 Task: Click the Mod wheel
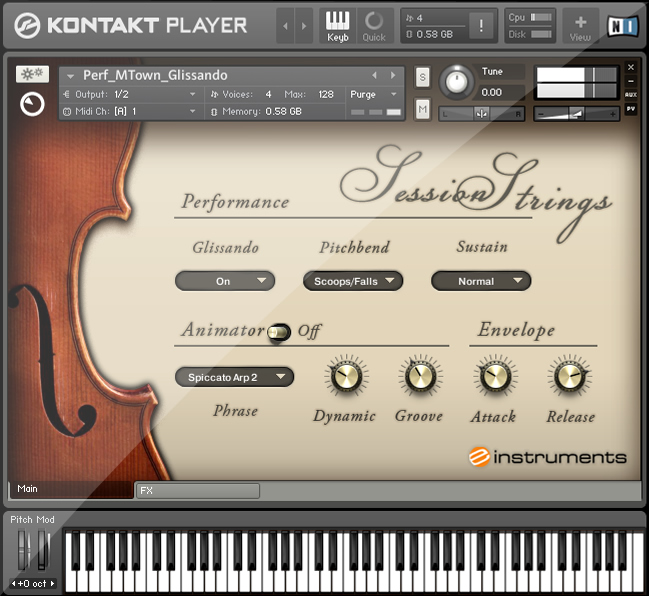[x=43, y=550]
